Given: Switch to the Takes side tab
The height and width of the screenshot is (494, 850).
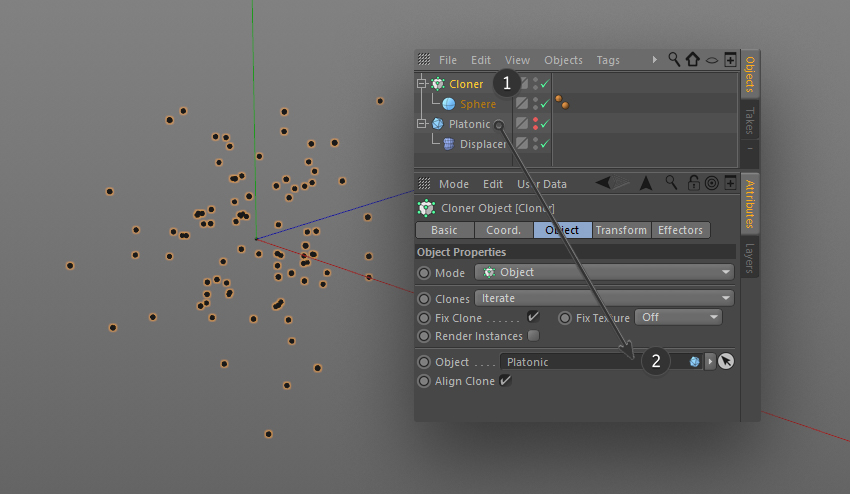Looking at the screenshot, I should point(750,121).
